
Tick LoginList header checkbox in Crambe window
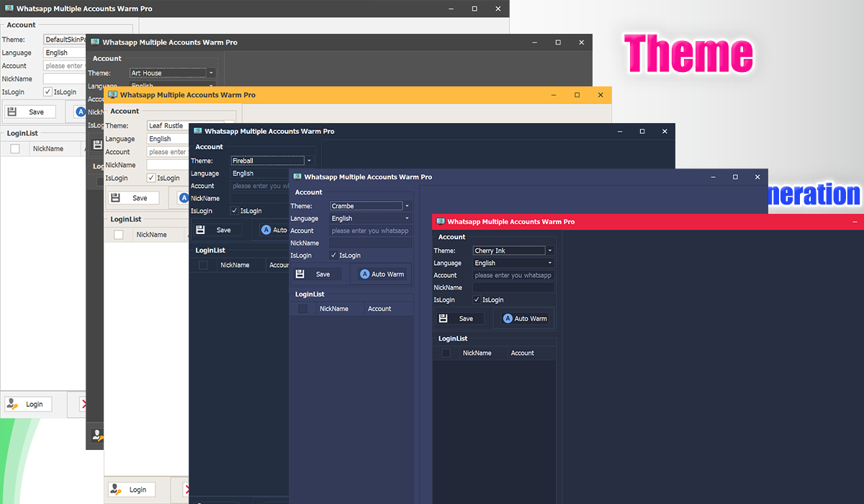(303, 308)
